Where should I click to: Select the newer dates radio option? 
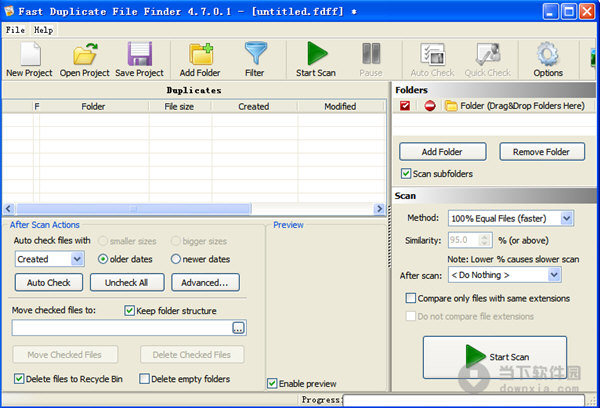[176, 259]
